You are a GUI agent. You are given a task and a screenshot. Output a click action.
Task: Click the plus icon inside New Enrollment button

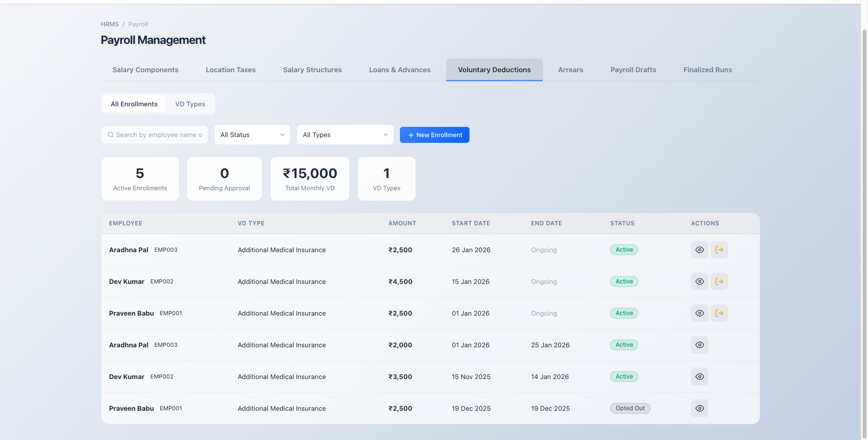click(x=410, y=135)
